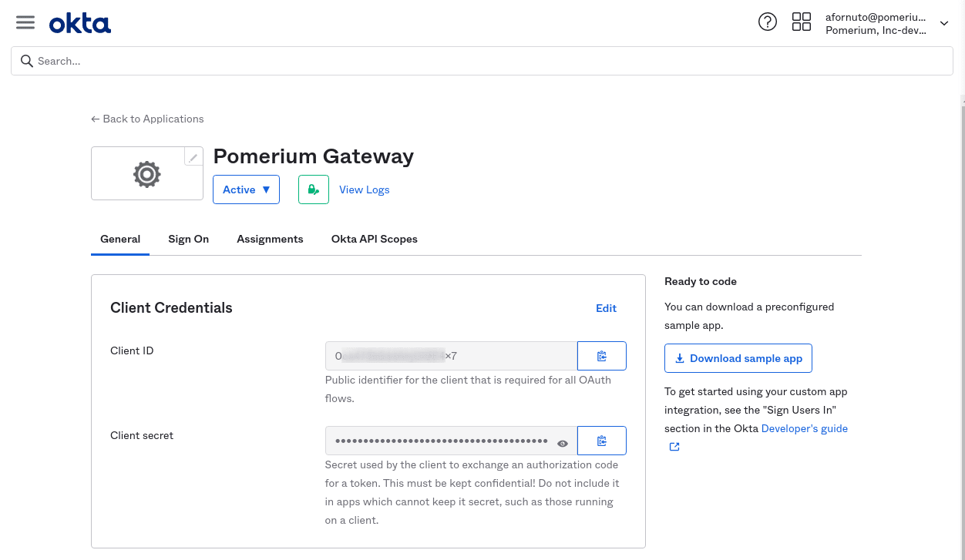Expand the account menu chevron
965x560 pixels.
943,23
